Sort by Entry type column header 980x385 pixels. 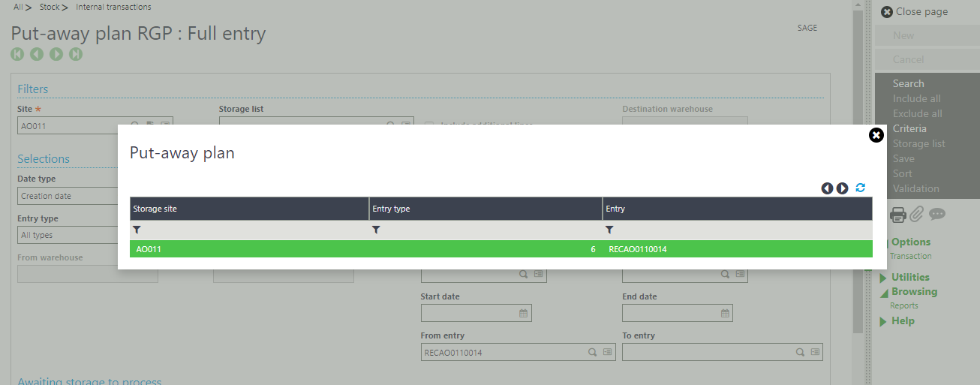coord(485,209)
